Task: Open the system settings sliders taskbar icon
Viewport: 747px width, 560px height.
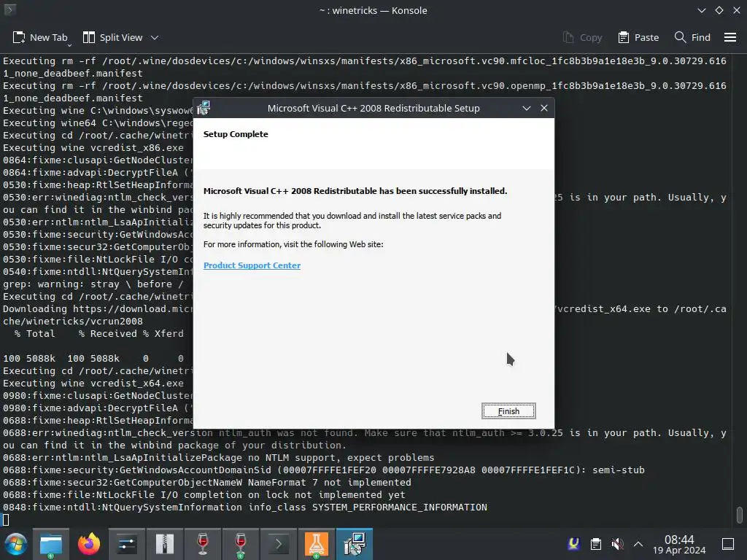Action: click(x=127, y=544)
